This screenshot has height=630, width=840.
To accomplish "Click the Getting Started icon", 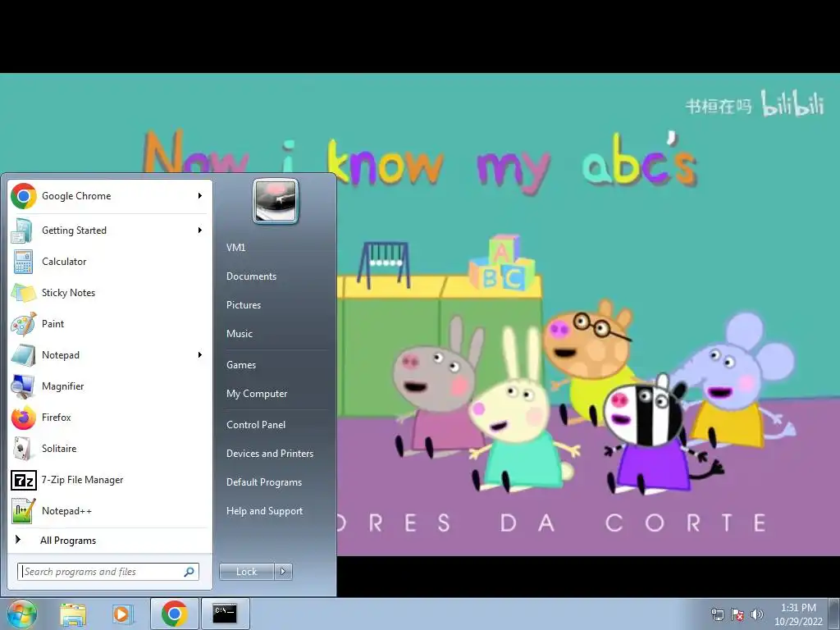I will 24,231.
